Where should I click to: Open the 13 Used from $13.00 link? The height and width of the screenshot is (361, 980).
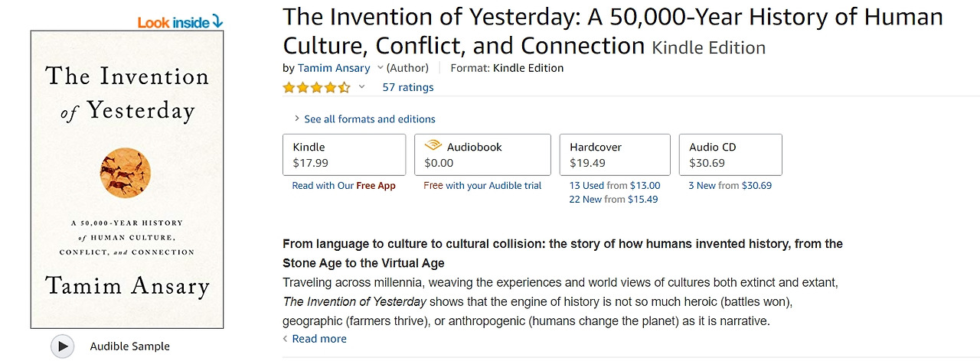coord(615,186)
